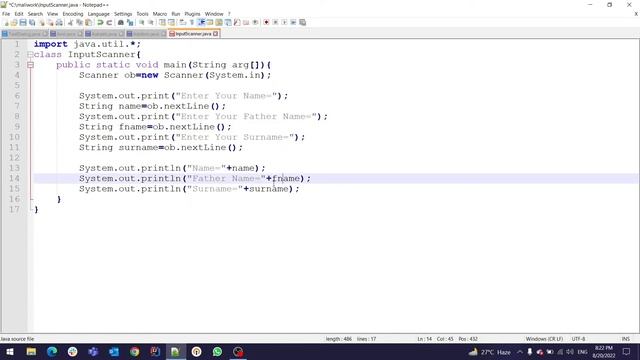The height and width of the screenshot is (360, 640).
Task: Open the Window menu
Action: [214, 14]
